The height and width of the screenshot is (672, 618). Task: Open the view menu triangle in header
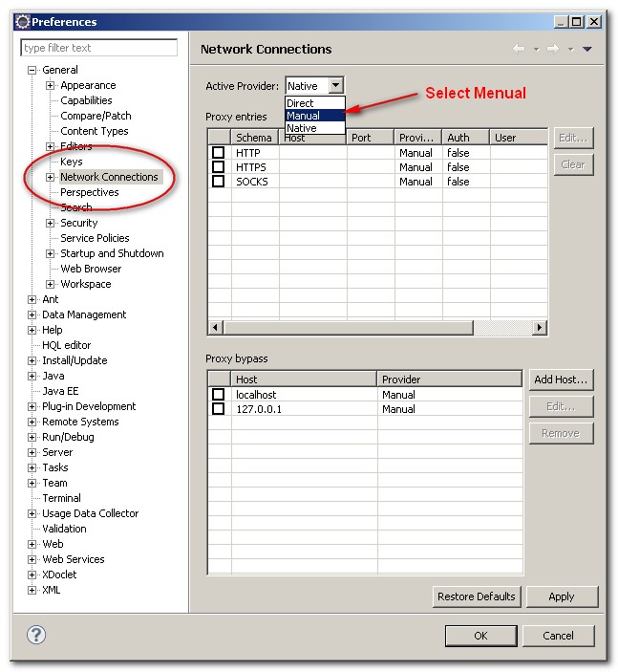[x=587, y=50]
